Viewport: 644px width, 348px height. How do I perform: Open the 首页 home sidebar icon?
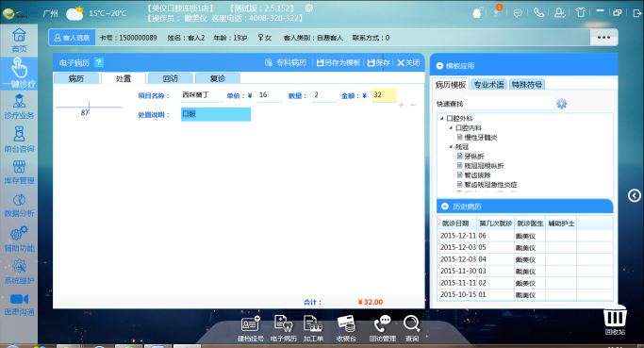19,41
